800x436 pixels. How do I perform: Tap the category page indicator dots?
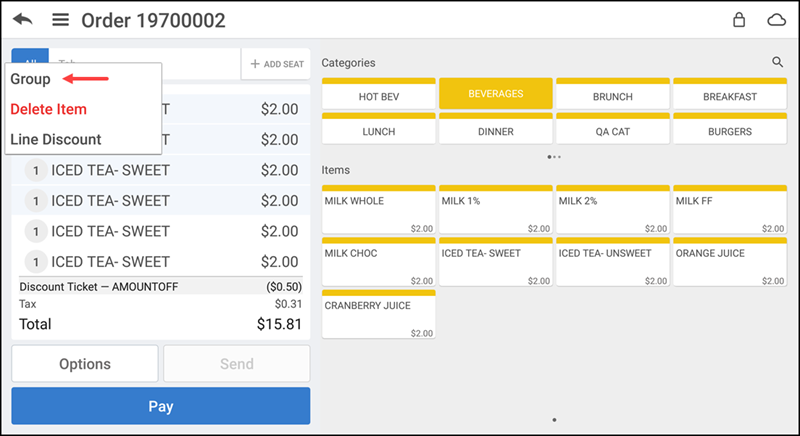click(x=554, y=157)
